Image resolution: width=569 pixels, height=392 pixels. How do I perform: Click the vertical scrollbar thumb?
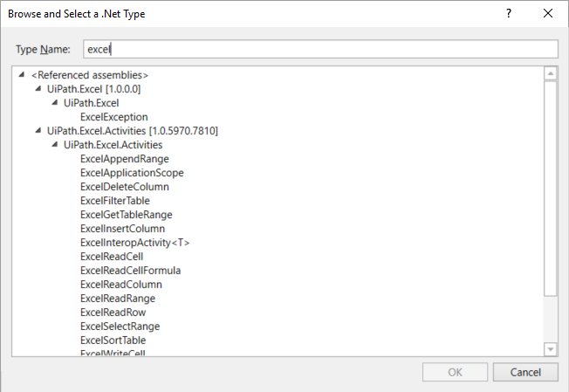(x=551, y=189)
